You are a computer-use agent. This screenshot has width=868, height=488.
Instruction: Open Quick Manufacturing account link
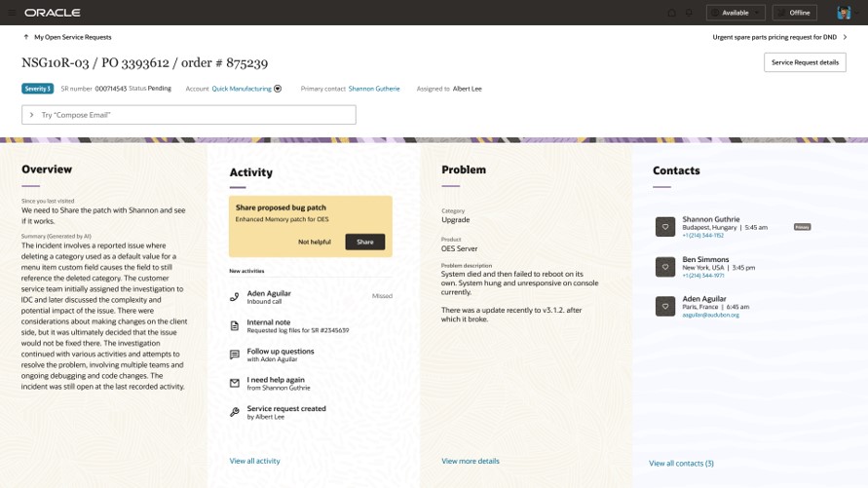coord(242,89)
